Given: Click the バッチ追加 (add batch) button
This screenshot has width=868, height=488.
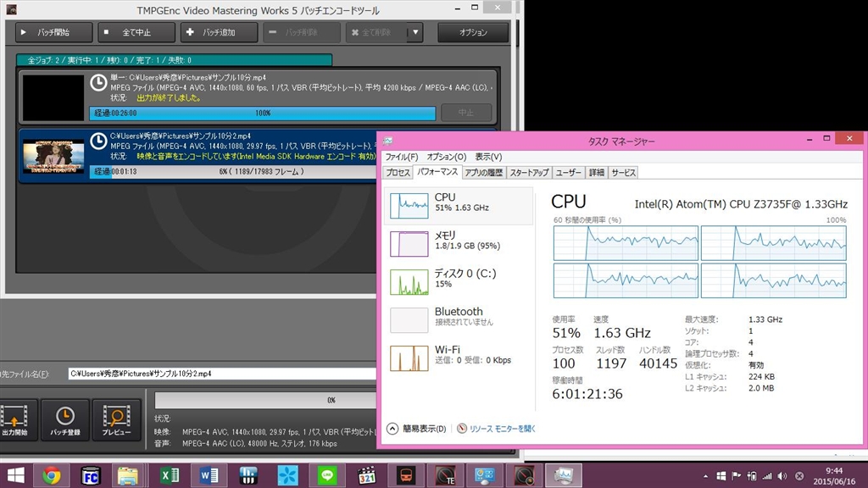Looking at the screenshot, I should (x=220, y=33).
